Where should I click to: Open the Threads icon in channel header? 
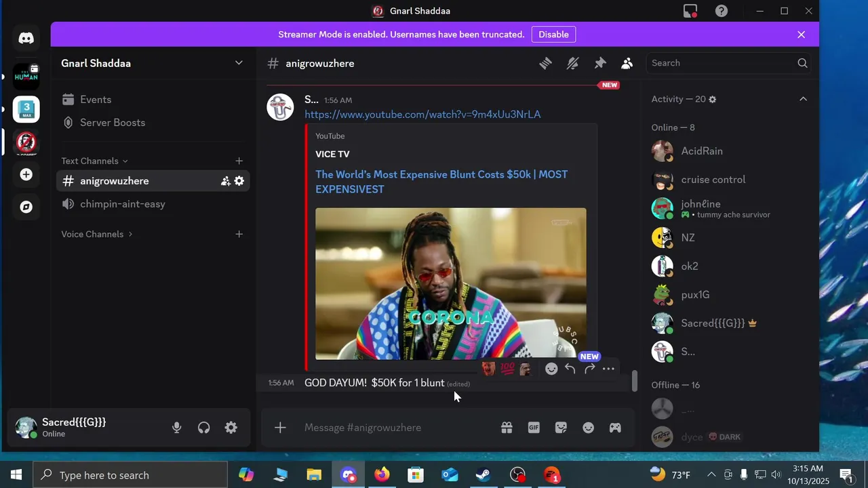[546, 63]
